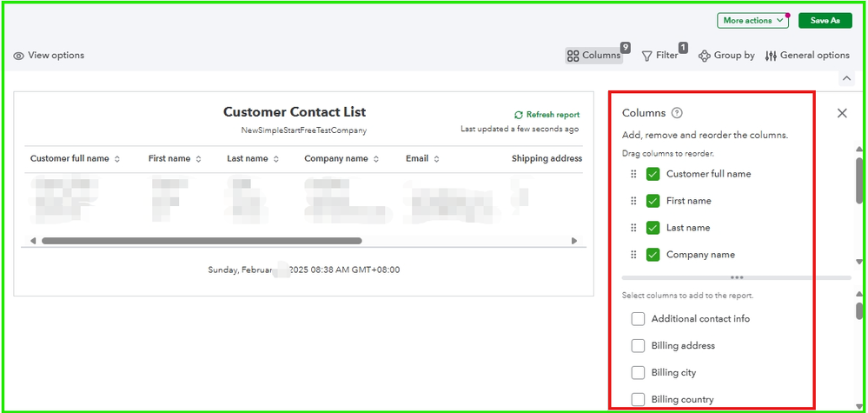Click the report scroll right arrow

click(x=574, y=241)
